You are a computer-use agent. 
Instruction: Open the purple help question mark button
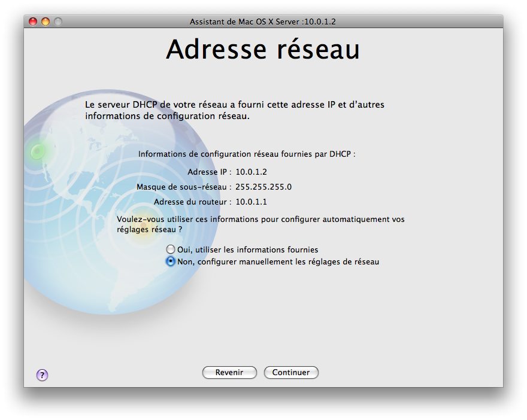42,375
